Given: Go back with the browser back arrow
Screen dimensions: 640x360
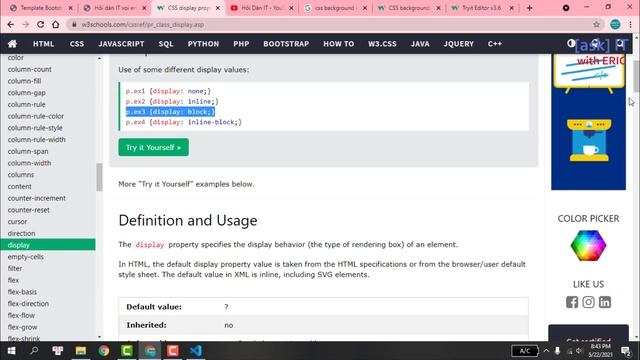Looking at the screenshot, I should click(11, 24).
